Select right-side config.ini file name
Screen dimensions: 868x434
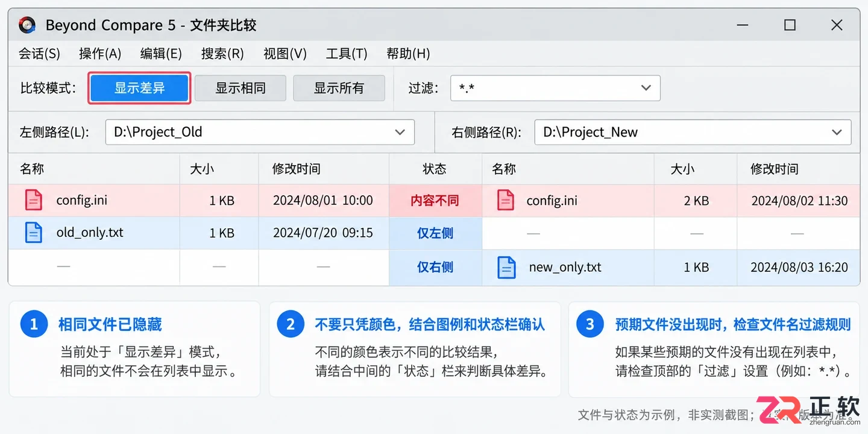552,200
